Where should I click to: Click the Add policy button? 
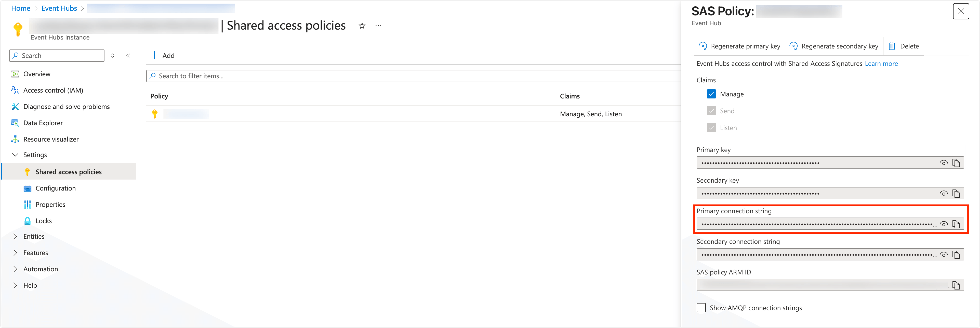point(163,56)
